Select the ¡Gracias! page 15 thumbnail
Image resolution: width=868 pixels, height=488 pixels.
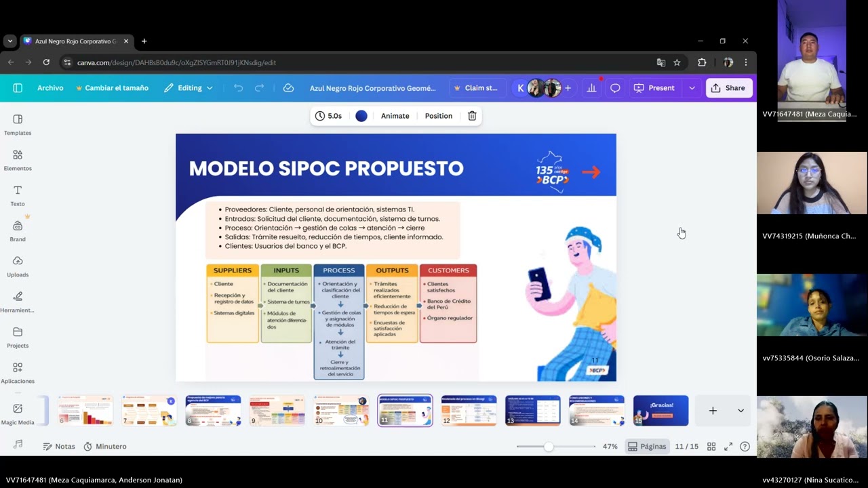[x=660, y=411]
